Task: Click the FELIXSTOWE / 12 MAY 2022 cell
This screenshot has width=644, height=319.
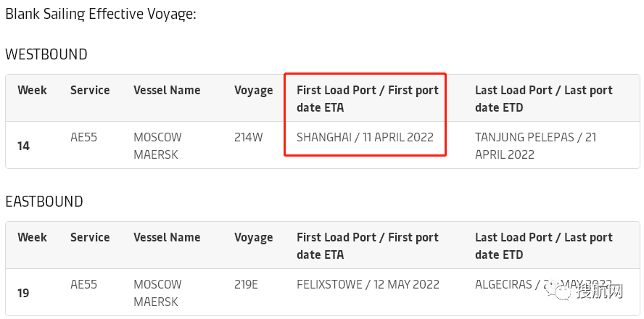Action: coord(368,284)
